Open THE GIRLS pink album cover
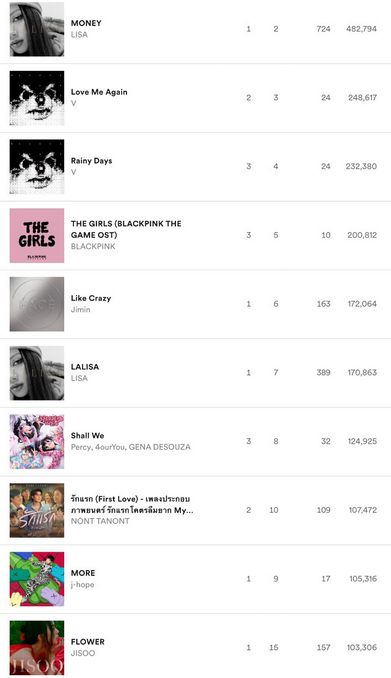391x678 pixels. (37, 235)
